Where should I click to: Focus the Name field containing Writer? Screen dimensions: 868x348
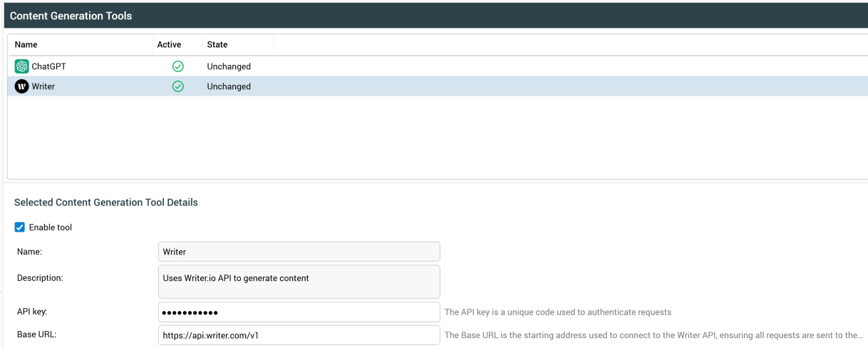[299, 252]
